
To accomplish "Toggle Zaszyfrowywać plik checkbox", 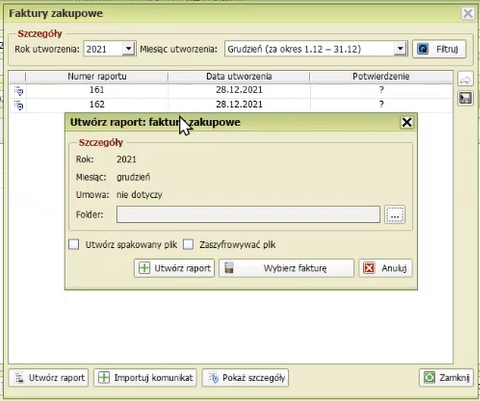I will (188, 244).
